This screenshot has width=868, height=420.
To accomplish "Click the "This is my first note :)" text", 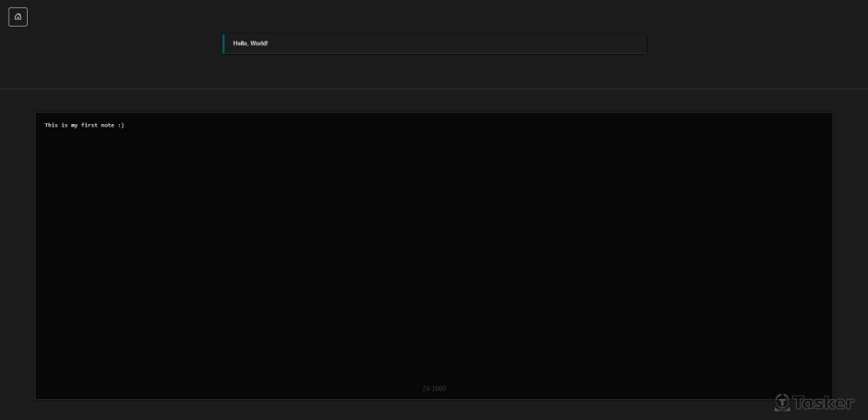I will point(84,125).
